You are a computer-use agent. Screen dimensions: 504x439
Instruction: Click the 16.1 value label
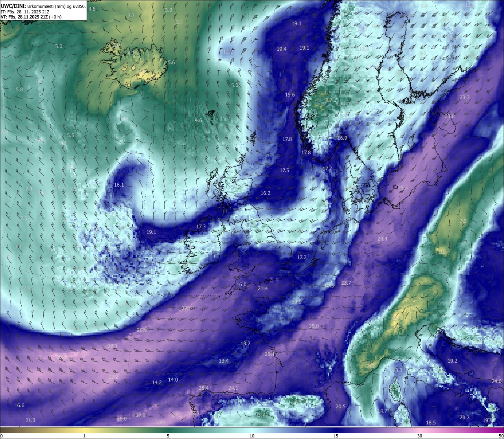pos(119,185)
